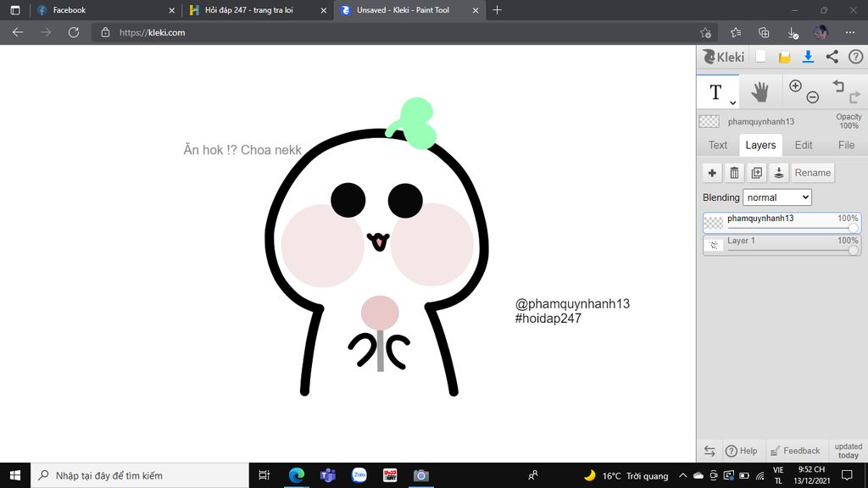Expand the tool chooser arrow beside Text tool
This screenshot has height=488, width=868.
pos(732,103)
